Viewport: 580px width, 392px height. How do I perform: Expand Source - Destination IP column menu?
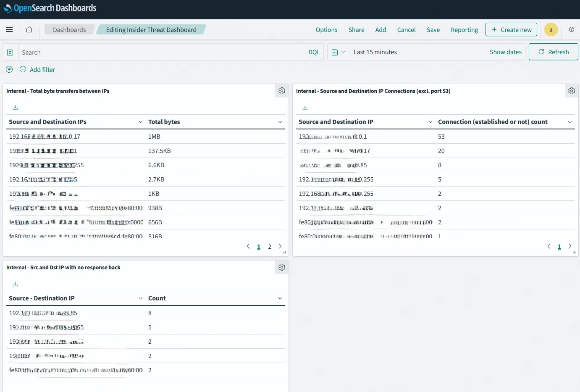(x=141, y=298)
